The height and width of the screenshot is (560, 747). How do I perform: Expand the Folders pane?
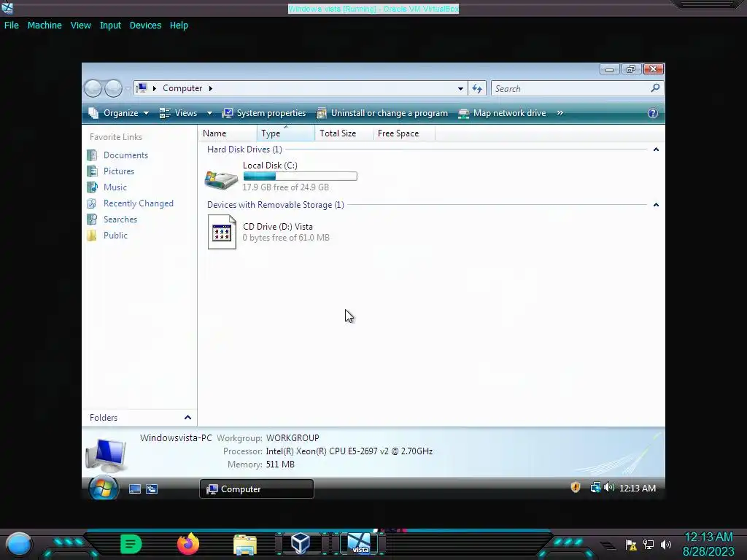point(187,418)
